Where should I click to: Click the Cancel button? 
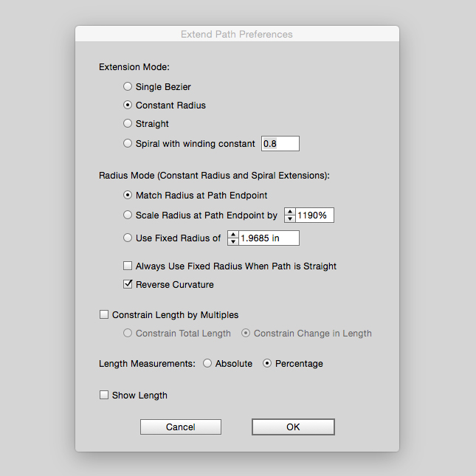pyautogui.click(x=181, y=427)
